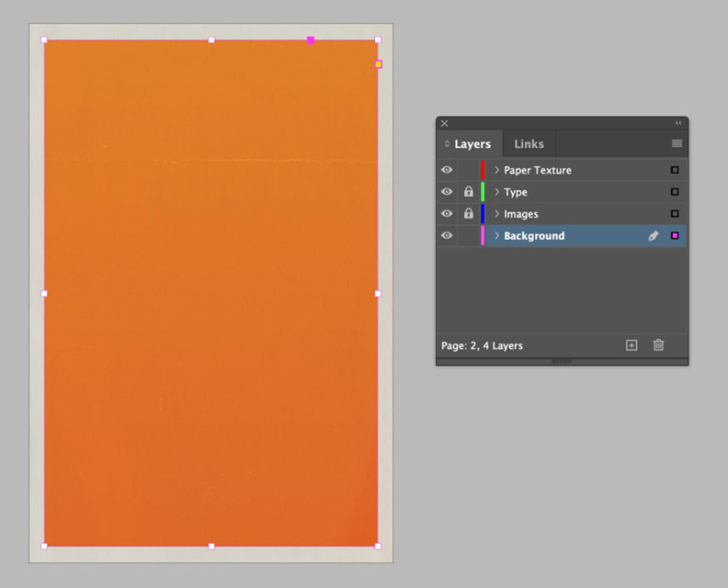This screenshot has width=728, height=588.
Task: Click the solid magenta anchored-object square on the frame's top edge
Action: (310, 41)
